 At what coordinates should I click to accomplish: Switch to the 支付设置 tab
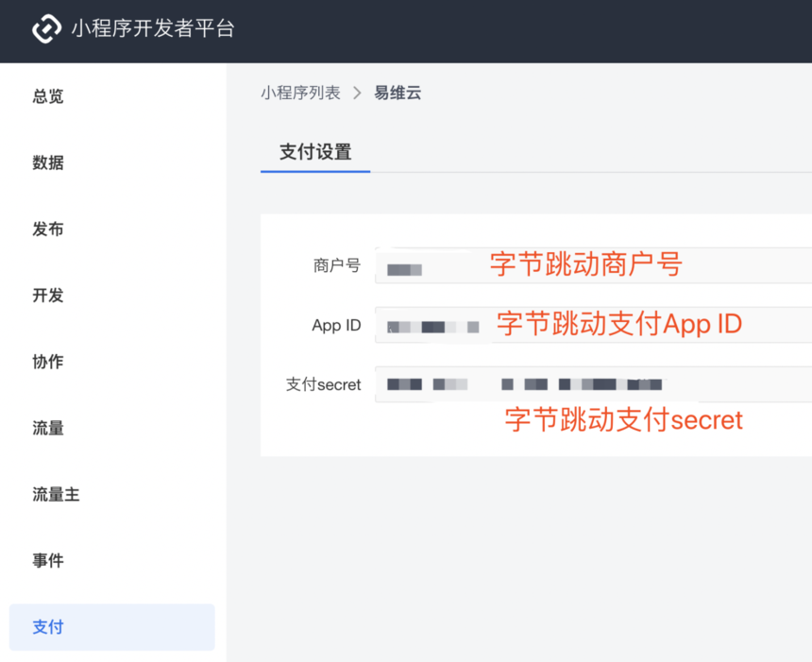pyautogui.click(x=315, y=152)
